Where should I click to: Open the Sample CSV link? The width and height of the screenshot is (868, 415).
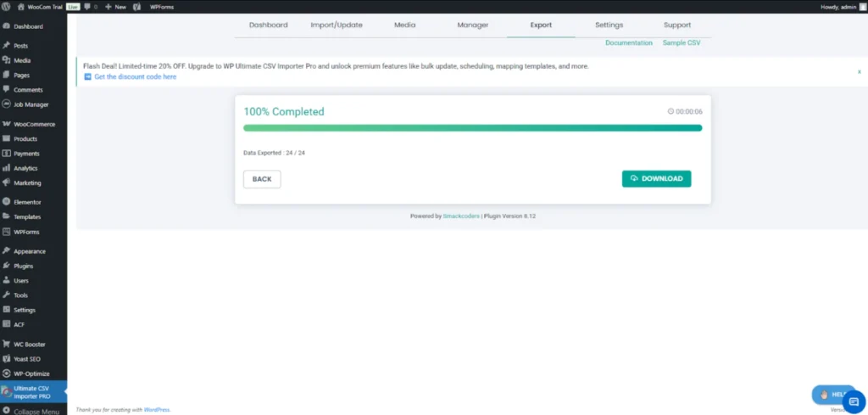(682, 42)
